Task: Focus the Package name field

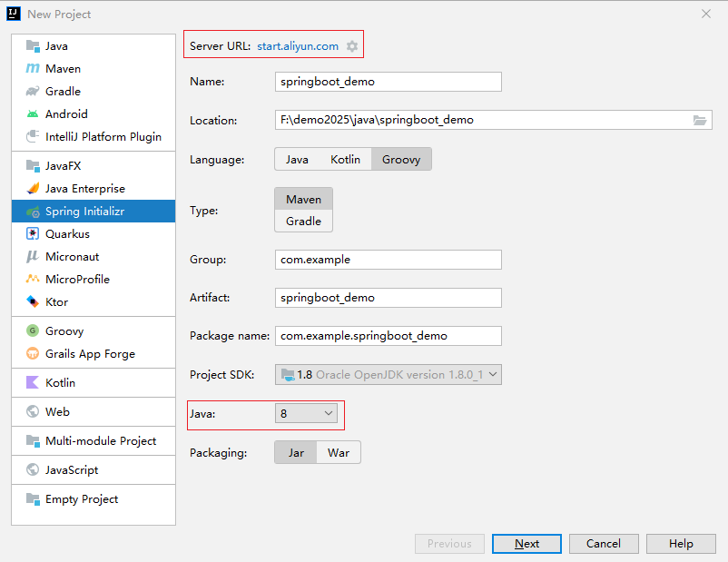Action: point(389,336)
